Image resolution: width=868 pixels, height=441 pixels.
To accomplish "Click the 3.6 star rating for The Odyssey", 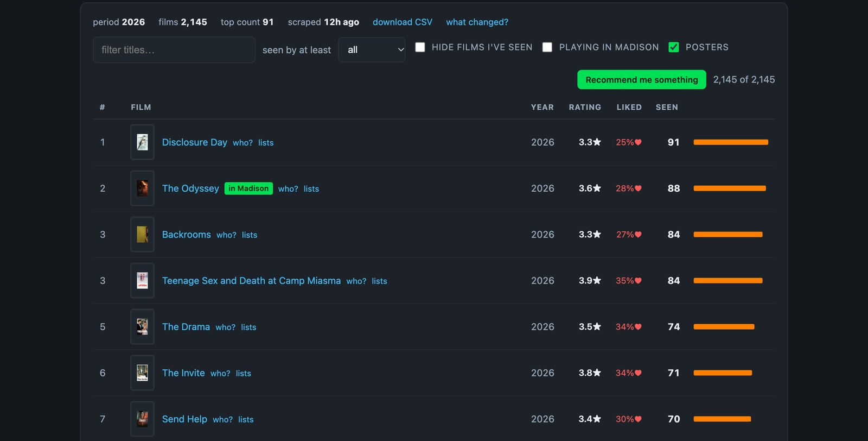I will point(590,188).
